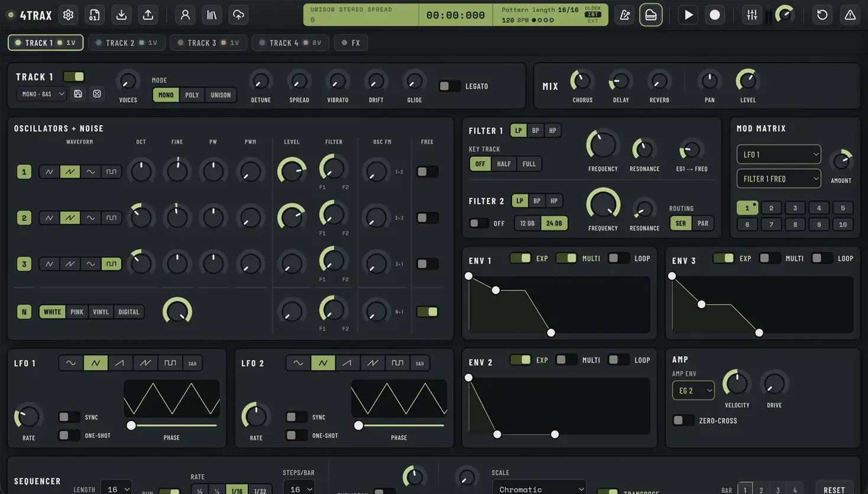Toggle the AMP ZERO-CROSS switch
868x494 pixels.
click(x=683, y=421)
